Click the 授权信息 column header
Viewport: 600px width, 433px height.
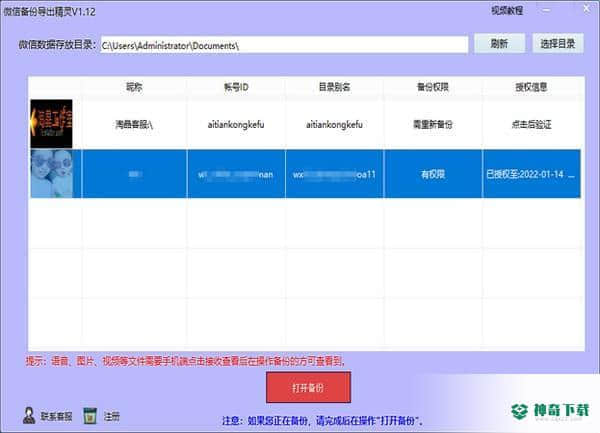(531, 87)
